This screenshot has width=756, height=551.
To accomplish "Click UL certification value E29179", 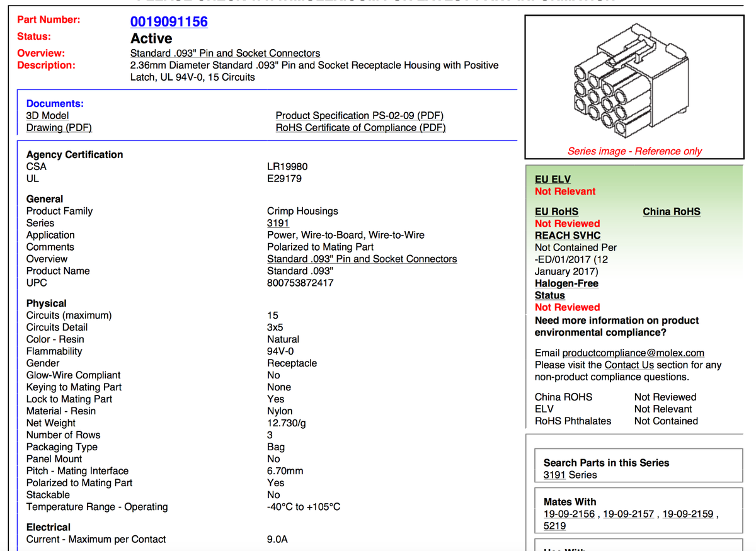I will click(x=284, y=179).
